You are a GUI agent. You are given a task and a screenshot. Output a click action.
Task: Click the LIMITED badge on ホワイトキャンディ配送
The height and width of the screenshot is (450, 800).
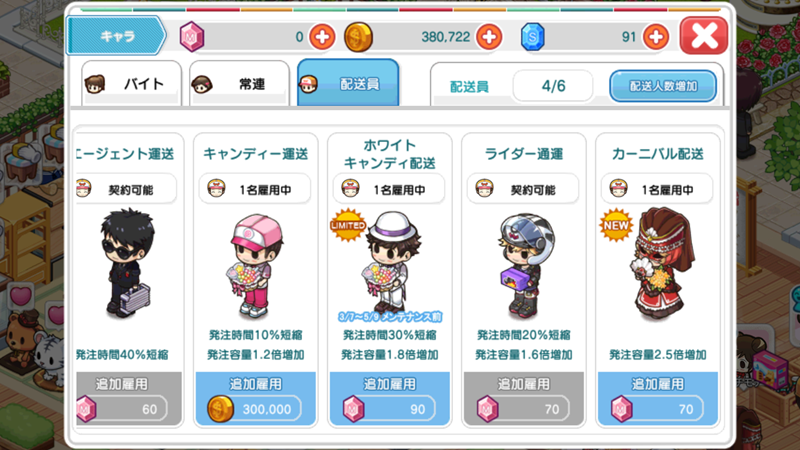point(348,224)
